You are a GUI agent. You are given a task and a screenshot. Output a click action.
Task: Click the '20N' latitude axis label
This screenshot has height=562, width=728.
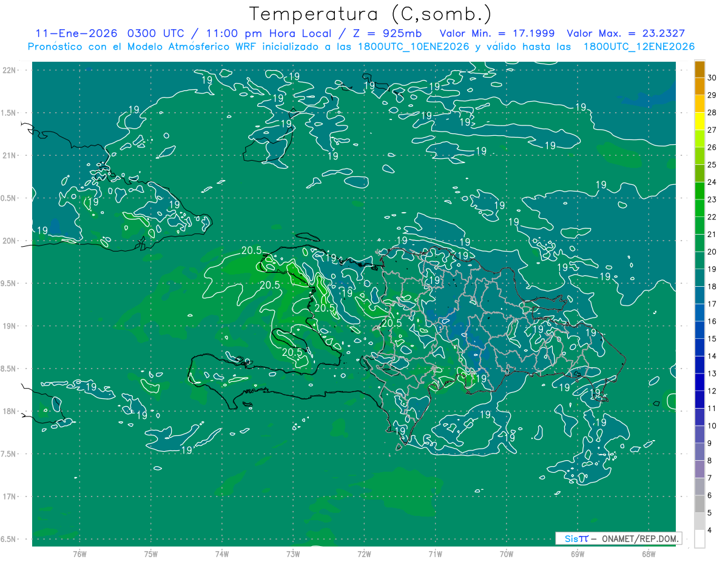coord(9,241)
